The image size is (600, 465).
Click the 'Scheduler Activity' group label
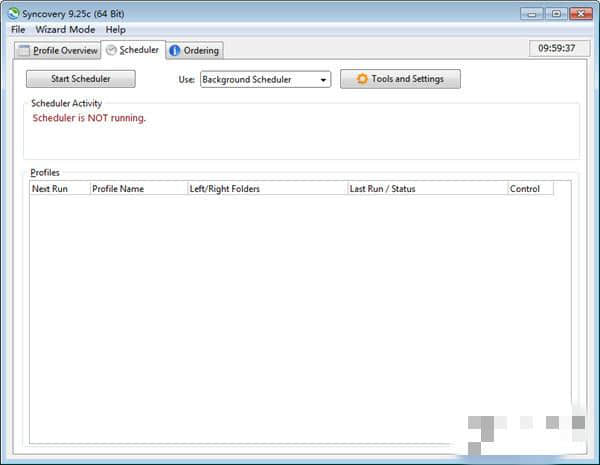click(67, 103)
